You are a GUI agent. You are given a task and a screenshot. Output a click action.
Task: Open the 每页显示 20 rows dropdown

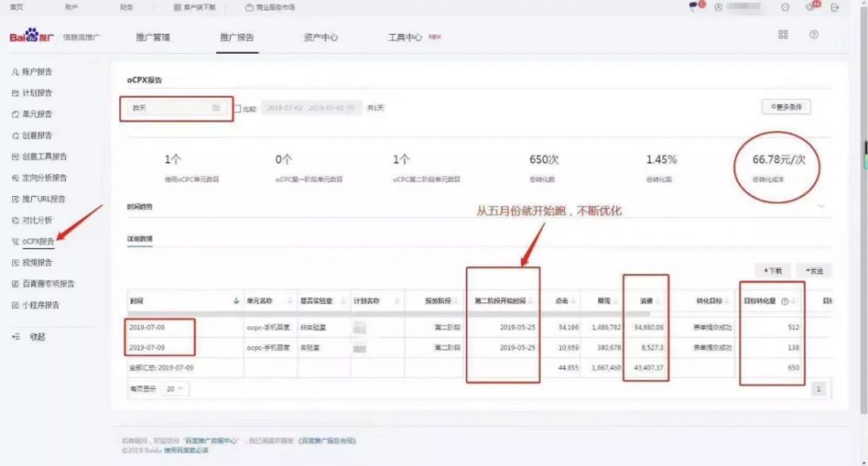click(x=175, y=389)
